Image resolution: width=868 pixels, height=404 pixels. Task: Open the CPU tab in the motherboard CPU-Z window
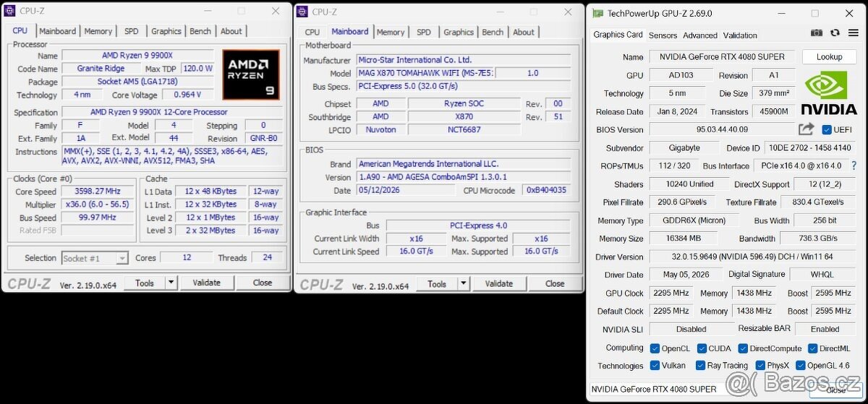pos(312,32)
